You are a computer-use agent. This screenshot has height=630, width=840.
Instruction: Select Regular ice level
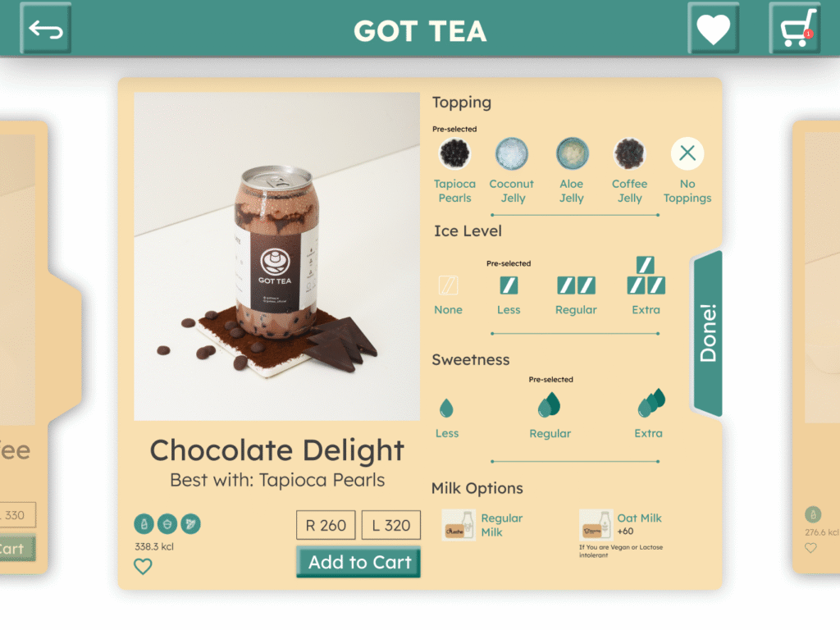(x=576, y=295)
